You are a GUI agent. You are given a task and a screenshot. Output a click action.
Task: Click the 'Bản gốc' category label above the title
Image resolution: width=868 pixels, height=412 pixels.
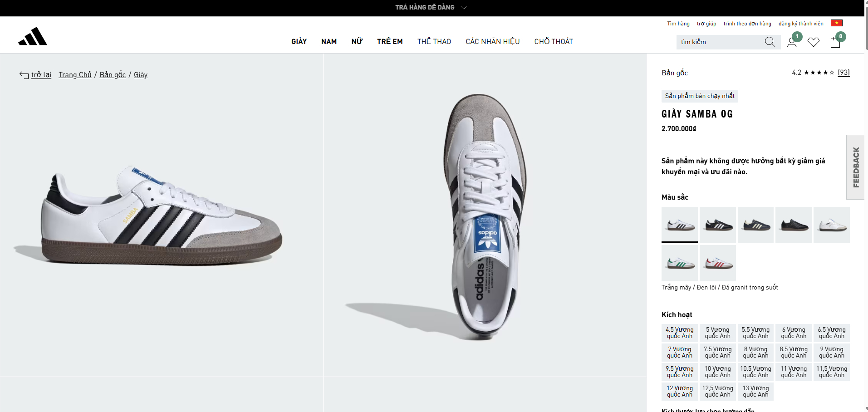pos(675,73)
